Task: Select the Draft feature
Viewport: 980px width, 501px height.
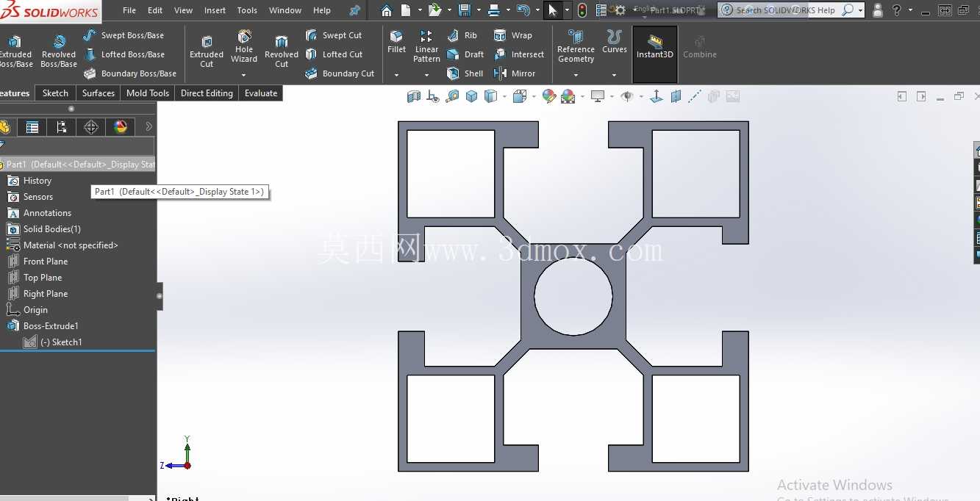Action: 466,54
